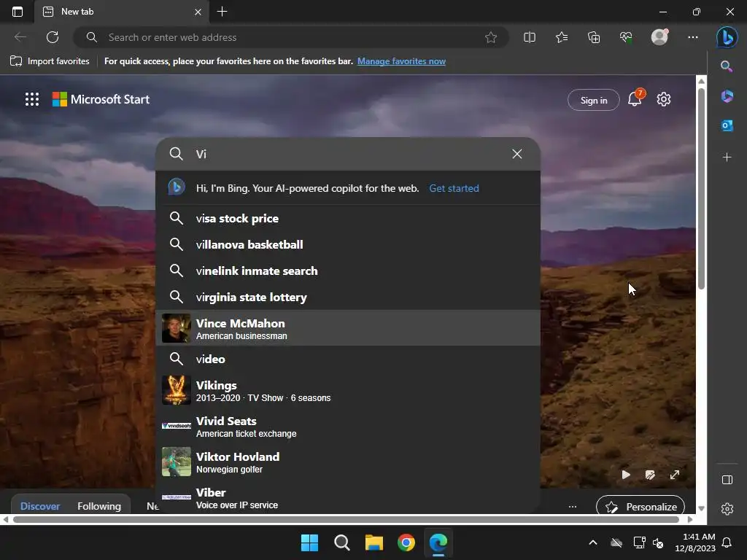Viewport: 747px width, 560px height.
Task: Open Windows Start menu
Action: click(309, 542)
